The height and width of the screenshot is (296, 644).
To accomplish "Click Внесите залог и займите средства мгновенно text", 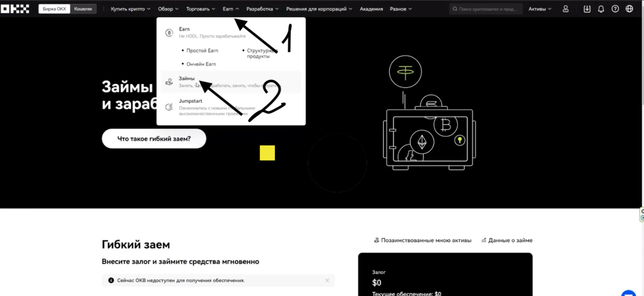I will (180, 262).
